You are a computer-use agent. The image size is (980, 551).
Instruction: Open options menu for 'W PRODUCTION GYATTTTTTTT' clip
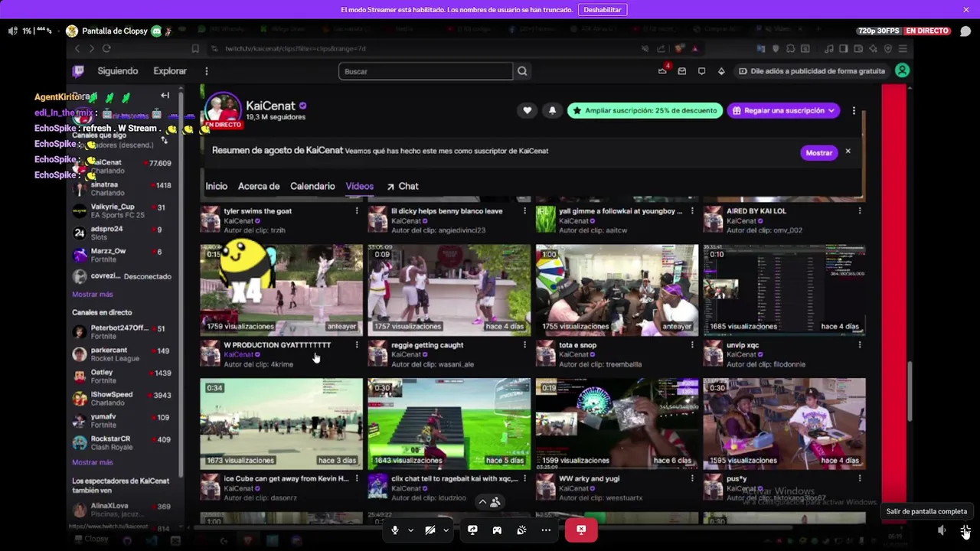coord(357,345)
